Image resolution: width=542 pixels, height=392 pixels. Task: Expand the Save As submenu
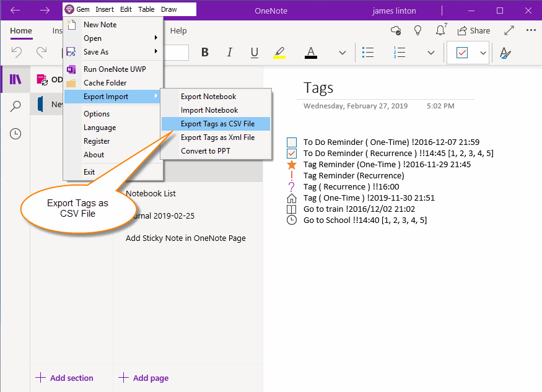click(x=113, y=52)
